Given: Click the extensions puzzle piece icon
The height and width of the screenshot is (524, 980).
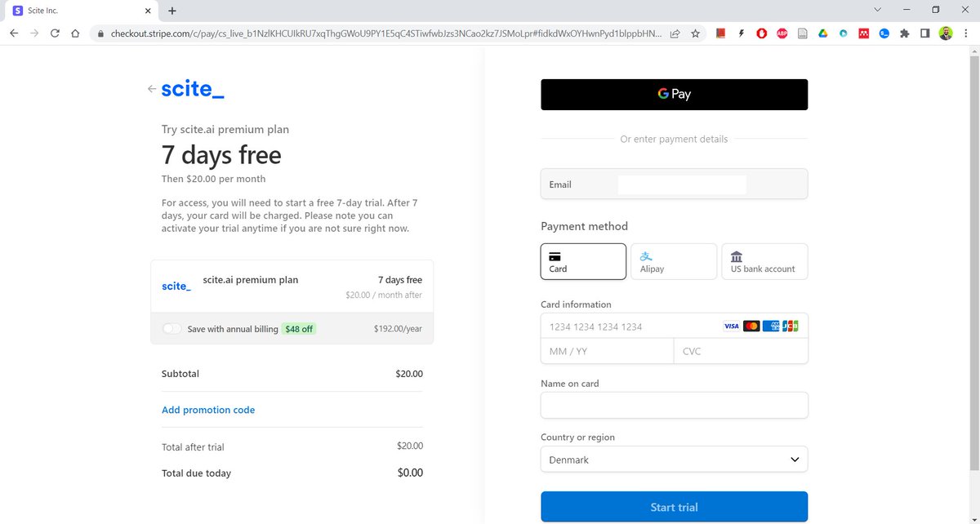Looking at the screenshot, I should tap(904, 33).
